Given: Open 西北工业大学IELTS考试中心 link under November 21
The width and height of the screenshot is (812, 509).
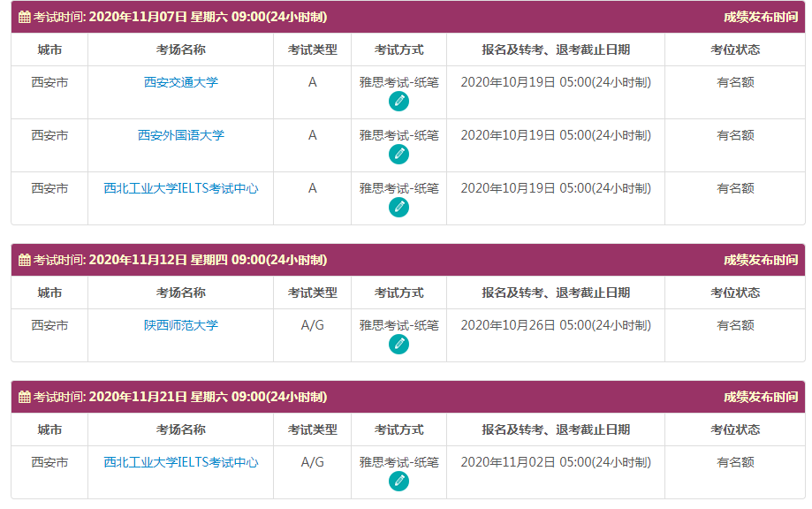Looking at the screenshot, I should 181,462.
